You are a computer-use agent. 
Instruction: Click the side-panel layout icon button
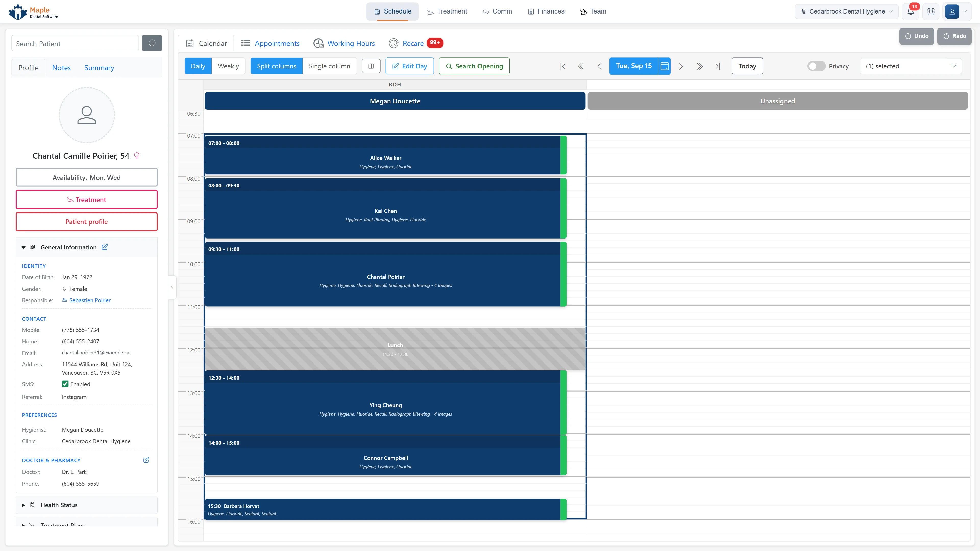click(x=371, y=66)
